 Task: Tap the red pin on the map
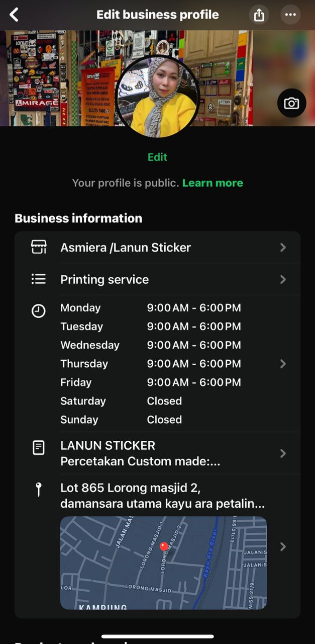point(163,546)
